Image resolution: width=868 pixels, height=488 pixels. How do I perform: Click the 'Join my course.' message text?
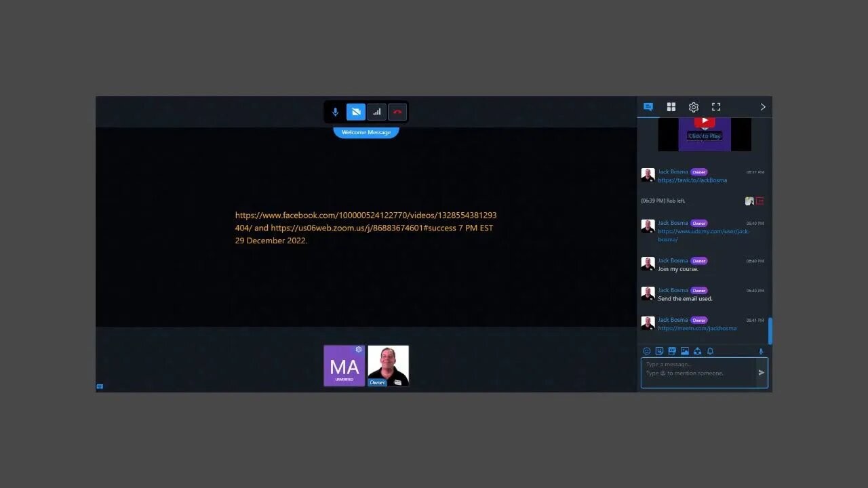678,269
